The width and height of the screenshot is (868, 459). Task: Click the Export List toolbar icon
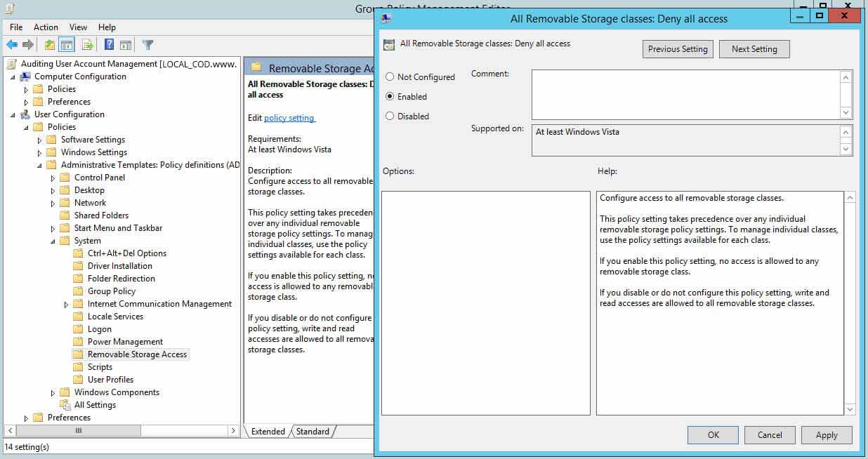pos(88,45)
